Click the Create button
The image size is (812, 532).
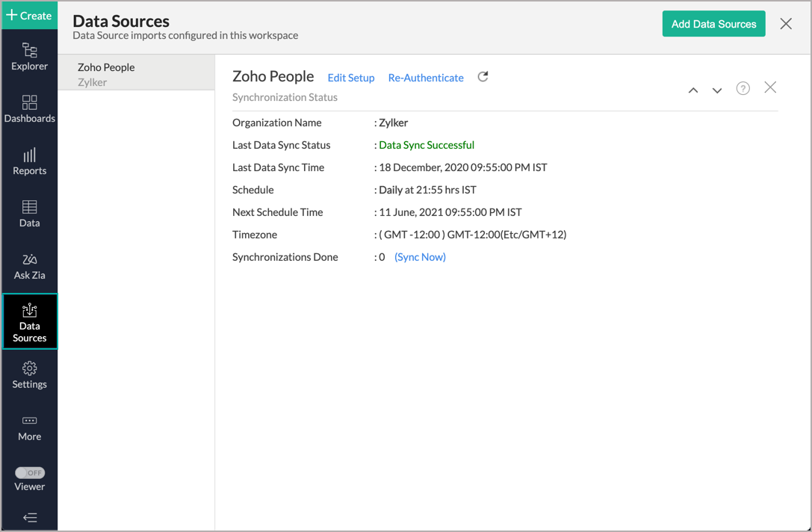29,15
